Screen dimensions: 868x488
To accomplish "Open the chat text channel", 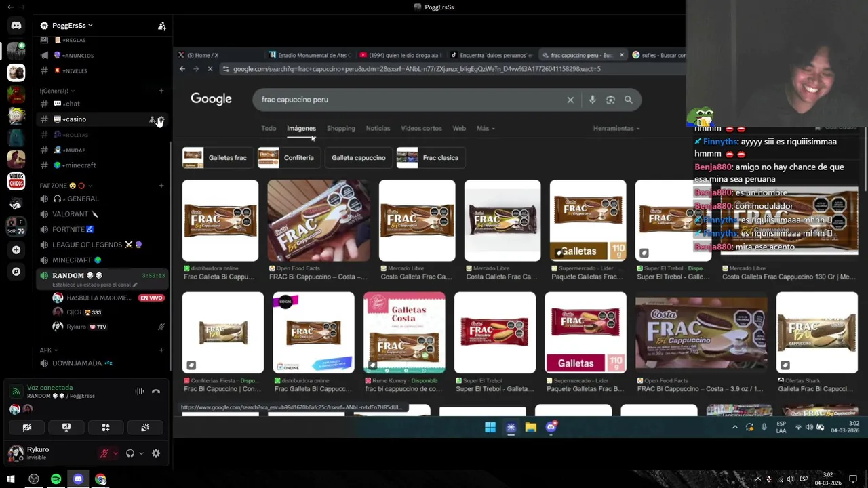I will pos(103,104).
